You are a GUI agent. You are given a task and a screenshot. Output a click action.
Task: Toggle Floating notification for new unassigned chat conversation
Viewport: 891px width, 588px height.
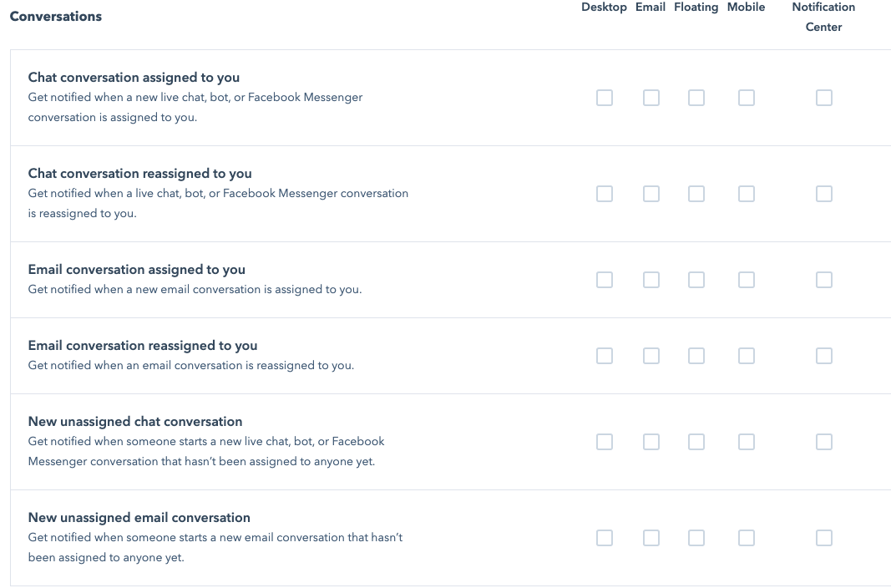click(x=696, y=442)
